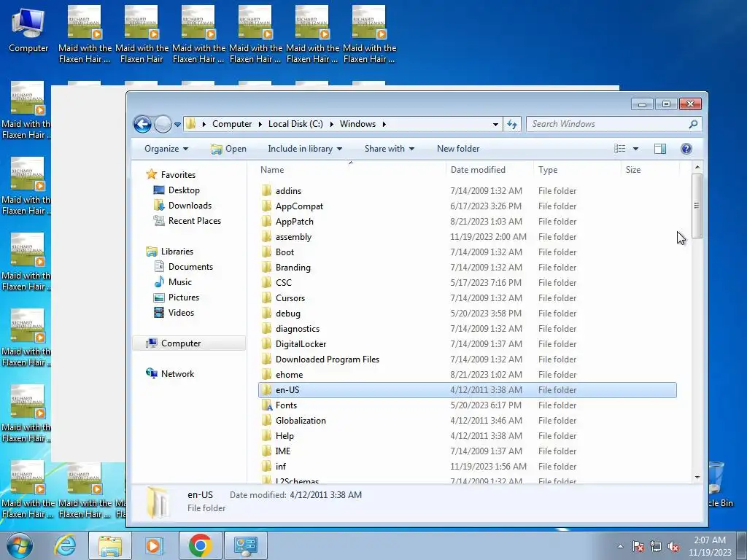Select the Boot folder

285,252
